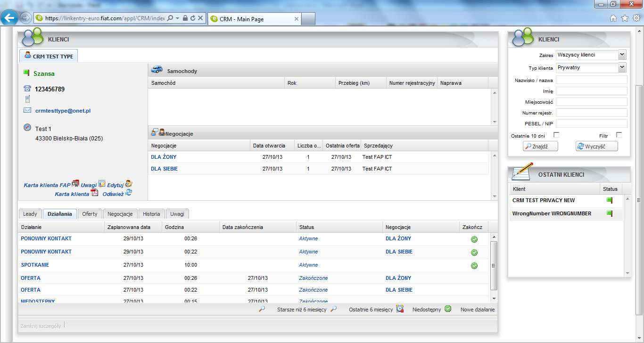Click the Działania table vertical scrollbar

[494, 267]
